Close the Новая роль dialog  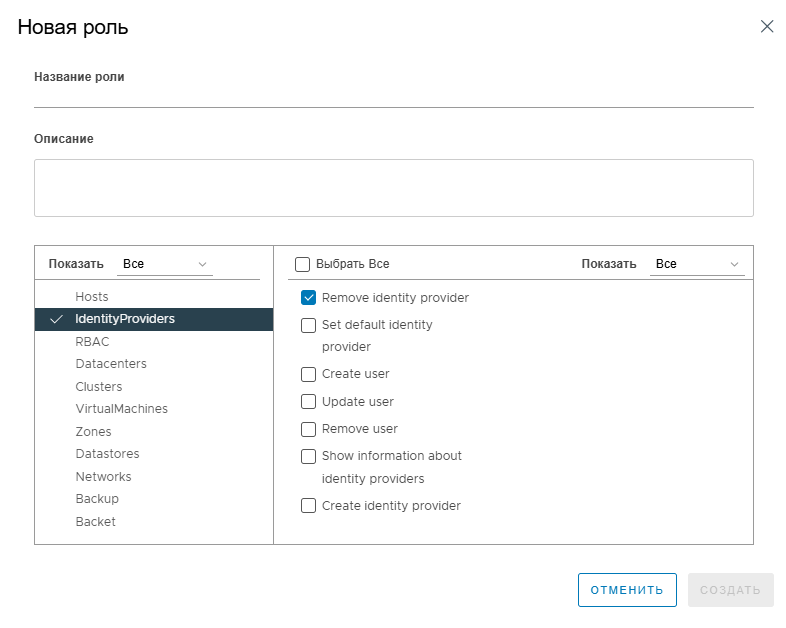767,27
